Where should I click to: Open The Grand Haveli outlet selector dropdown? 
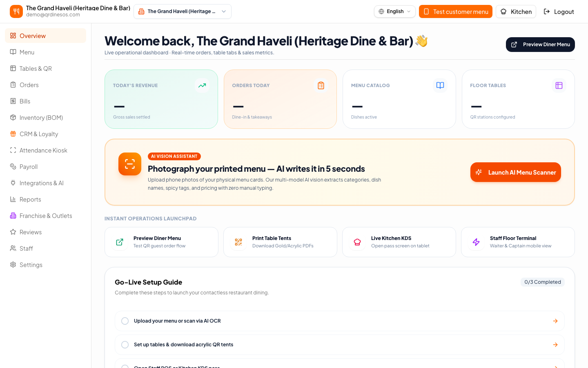(x=183, y=11)
